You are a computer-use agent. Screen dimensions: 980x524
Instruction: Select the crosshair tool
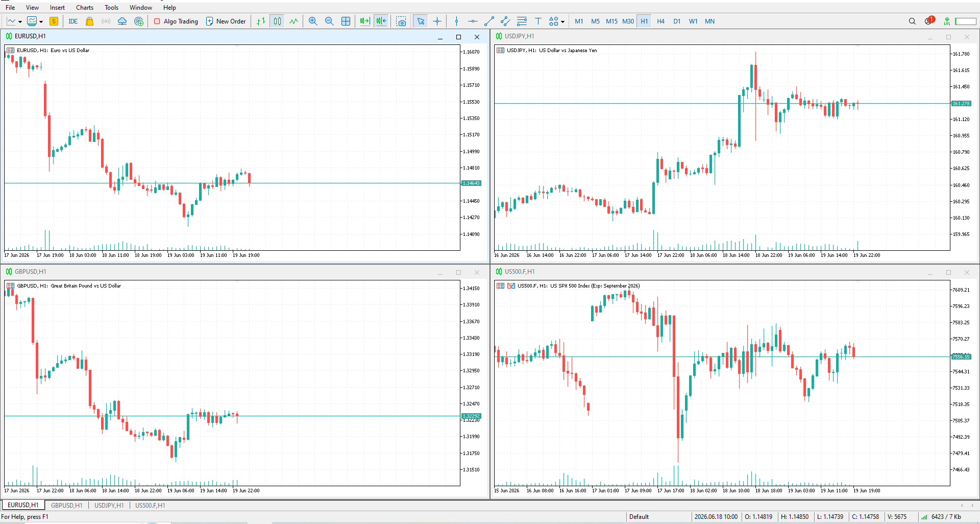tap(437, 21)
